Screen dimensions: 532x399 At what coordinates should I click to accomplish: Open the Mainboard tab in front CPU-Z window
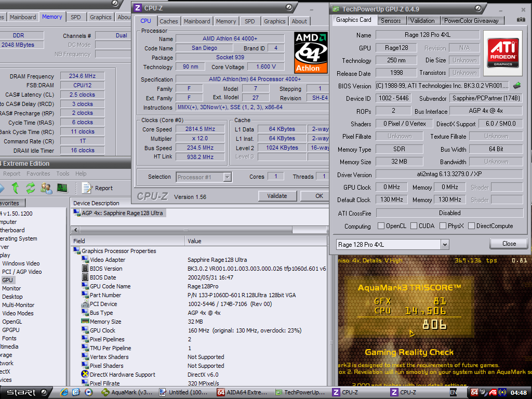pos(197,21)
